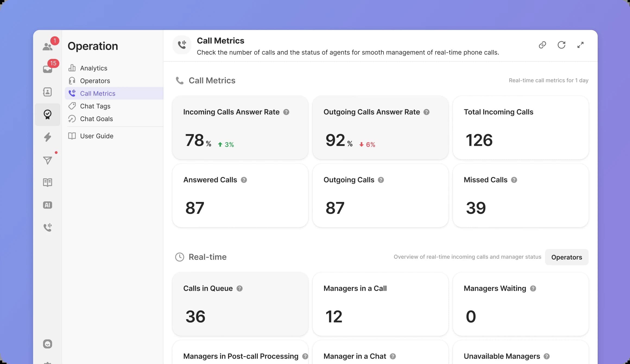Open the knowledge book sidebar icon

click(x=48, y=182)
